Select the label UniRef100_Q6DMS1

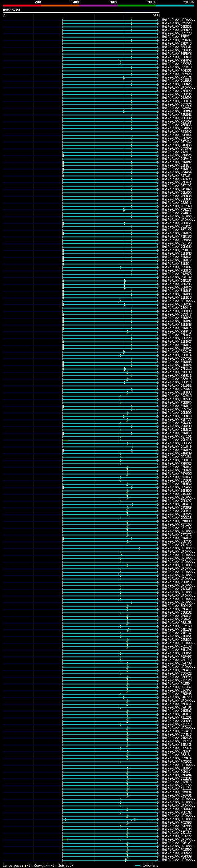pos(177,223)
